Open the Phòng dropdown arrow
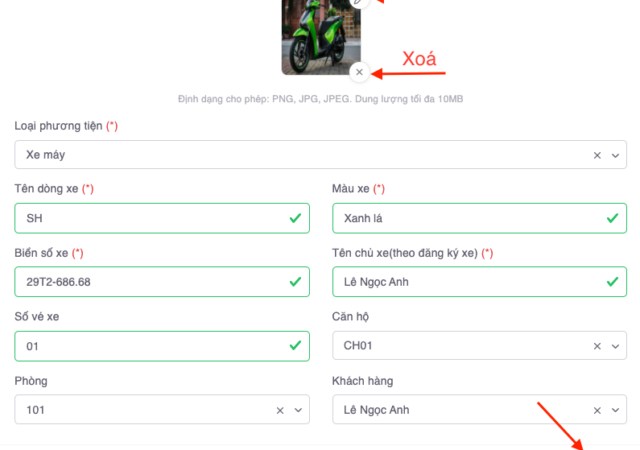Image resolution: width=640 pixels, height=450 pixels. coord(298,410)
